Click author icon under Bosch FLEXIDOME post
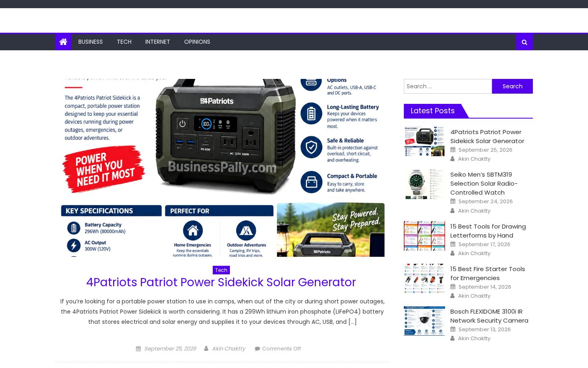The image size is (588, 368). coord(452,339)
